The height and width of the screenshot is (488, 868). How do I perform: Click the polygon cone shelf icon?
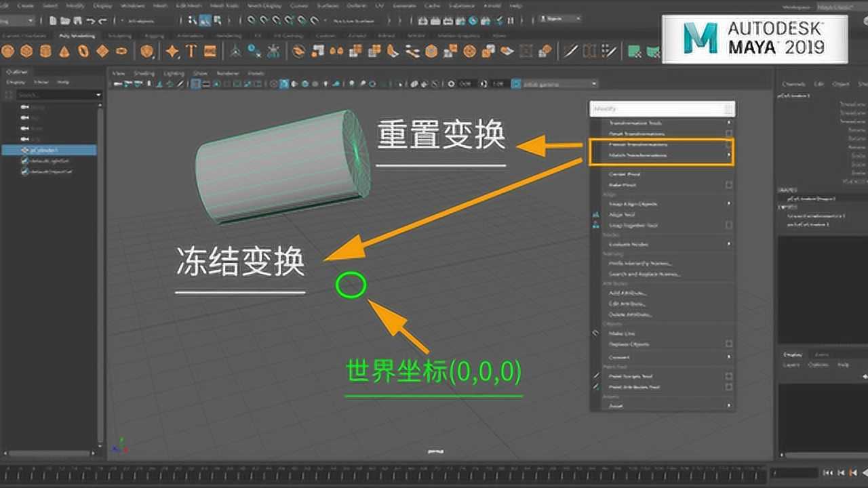coord(64,51)
